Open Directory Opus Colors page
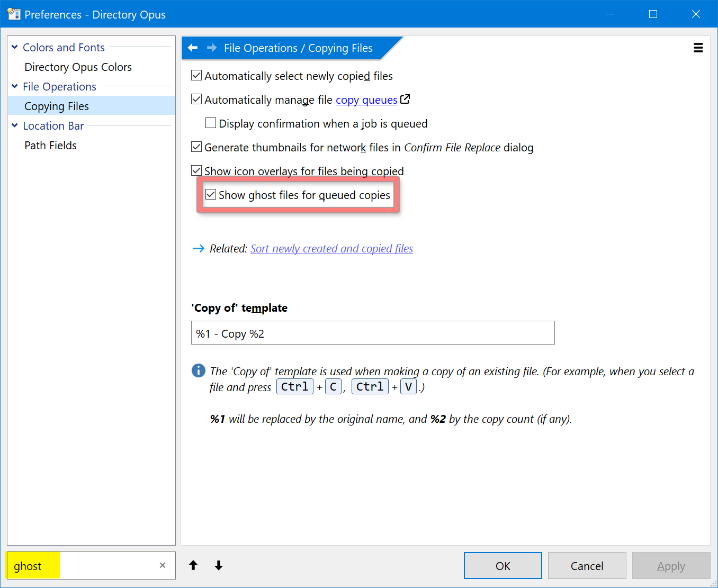 (78, 67)
